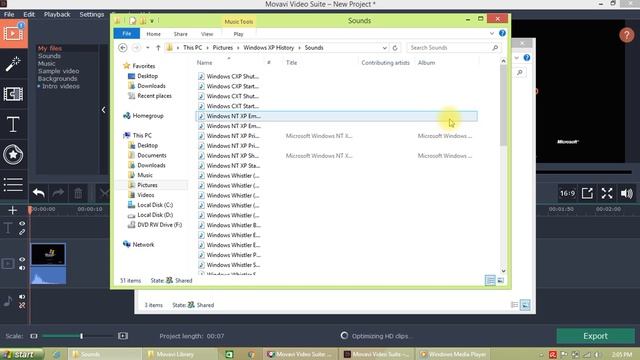Mute the music audio track
Screen dimensions: 640x360
coord(22,297)
